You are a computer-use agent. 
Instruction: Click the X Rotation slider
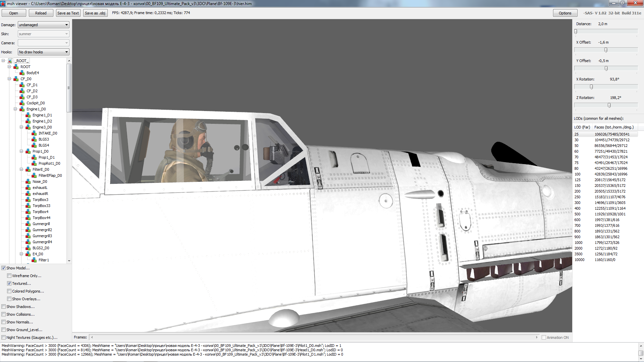click(x=606, y=87)
